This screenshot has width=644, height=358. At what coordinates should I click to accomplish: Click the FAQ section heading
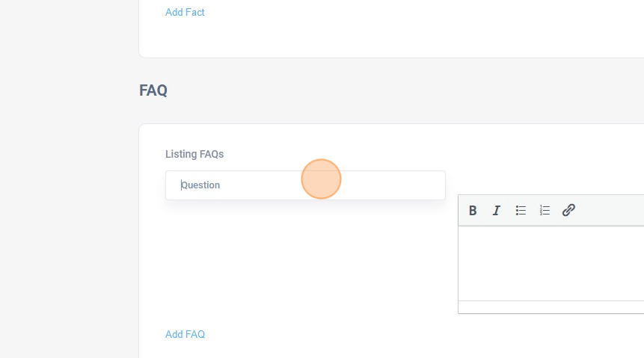tap(153, 90)
